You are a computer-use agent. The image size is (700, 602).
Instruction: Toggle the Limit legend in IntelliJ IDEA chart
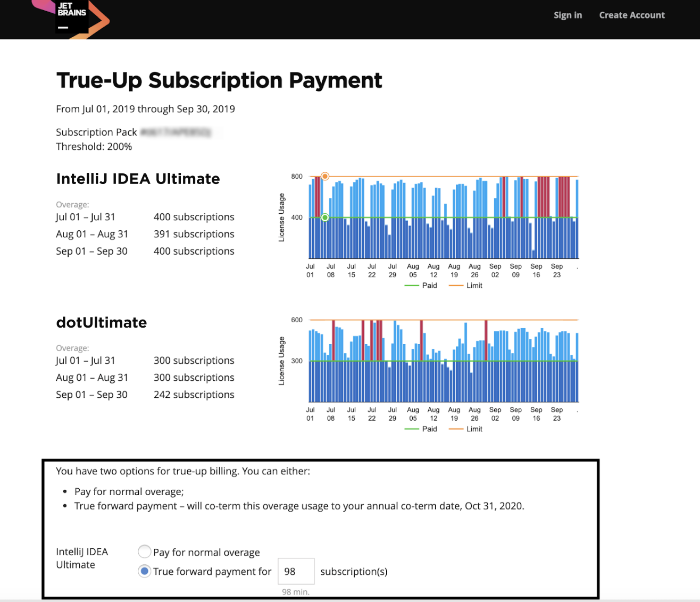(x=465, y=286)
